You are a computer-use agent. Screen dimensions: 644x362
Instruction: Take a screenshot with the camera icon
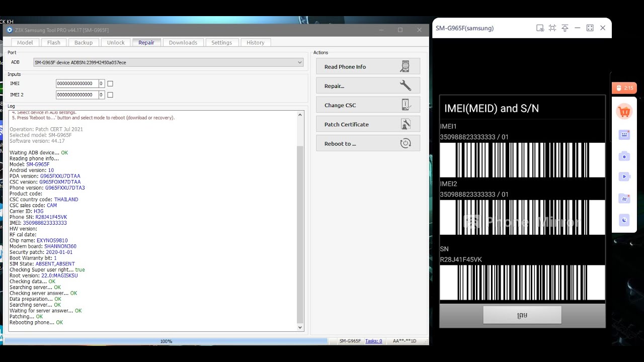(x=624, y=156)
